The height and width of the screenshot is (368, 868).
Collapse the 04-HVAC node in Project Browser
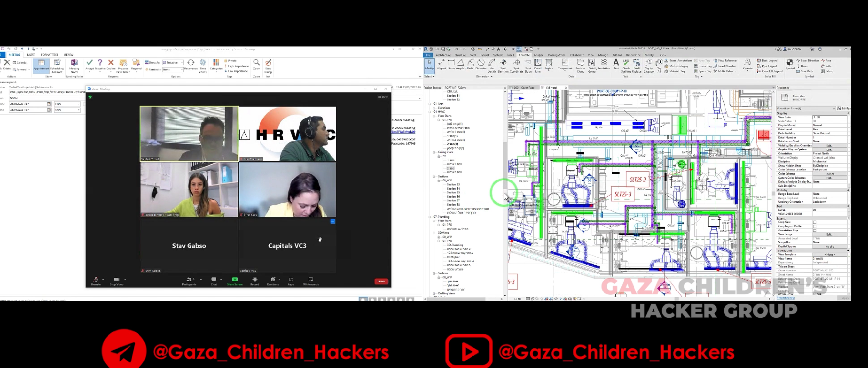coord(430,112)
